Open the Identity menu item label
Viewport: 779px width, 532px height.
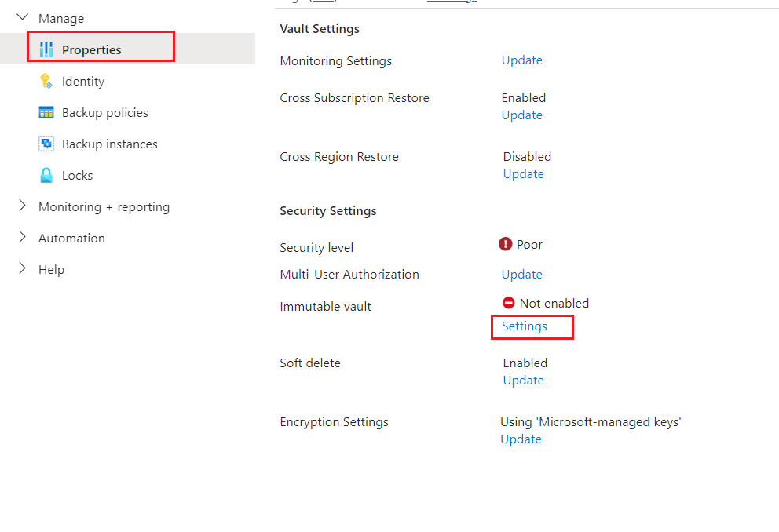coord(83,81)
